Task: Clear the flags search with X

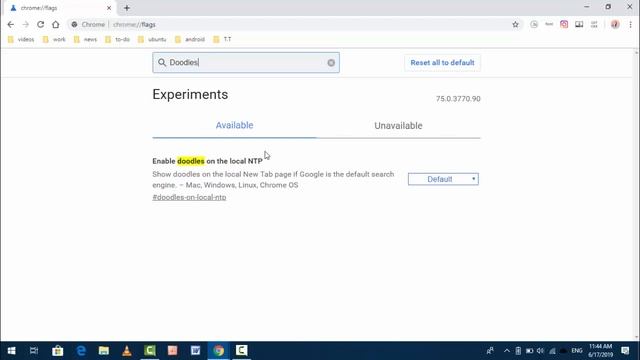Action: (331, 63)
